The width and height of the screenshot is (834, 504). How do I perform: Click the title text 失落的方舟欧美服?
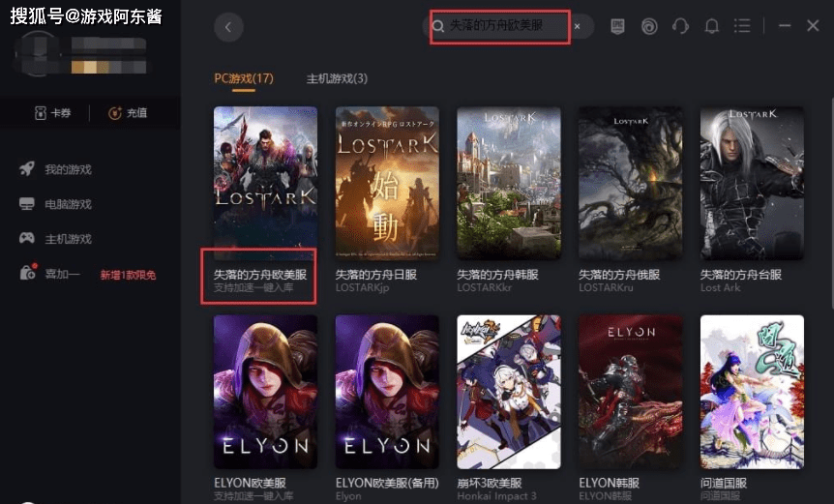[x=260, y=275]
